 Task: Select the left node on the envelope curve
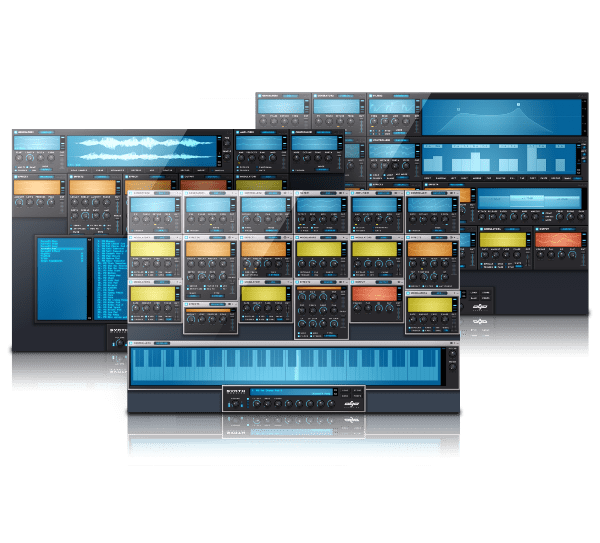pos(457,109)
